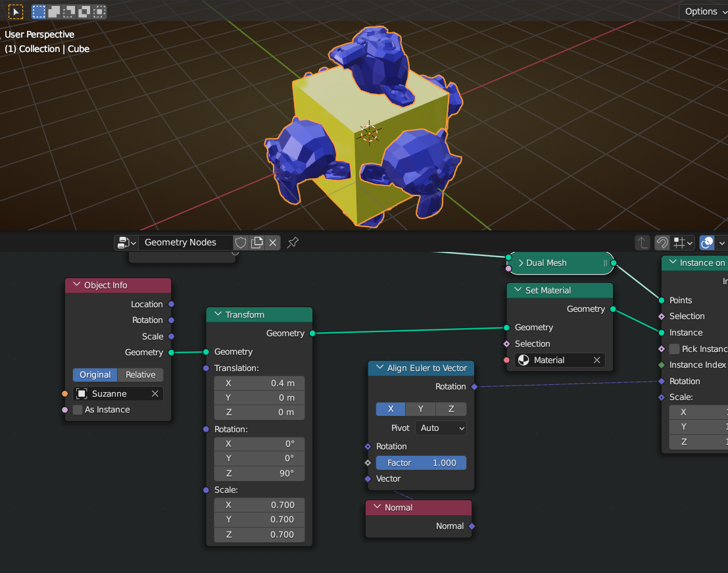The width and height of the screenshot is (728, 573).
Task: Switch Object Info to Relative mode
Action: pos(139,374)
